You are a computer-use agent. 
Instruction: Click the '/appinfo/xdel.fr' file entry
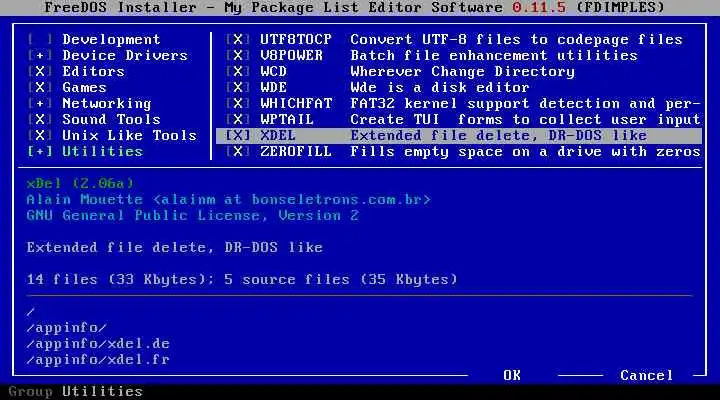98,360
